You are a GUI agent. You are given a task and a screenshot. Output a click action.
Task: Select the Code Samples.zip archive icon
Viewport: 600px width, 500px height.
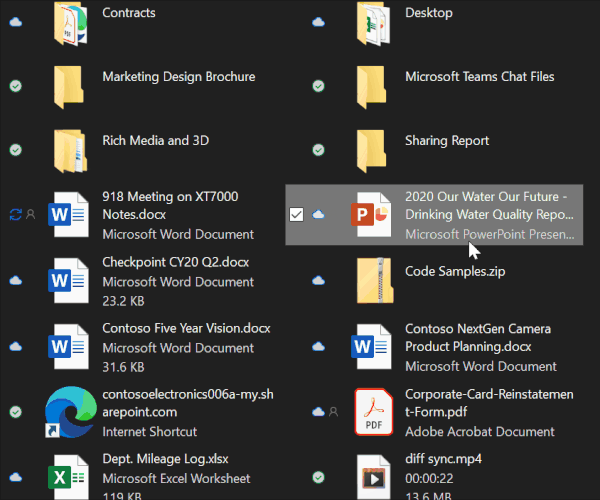372,279
